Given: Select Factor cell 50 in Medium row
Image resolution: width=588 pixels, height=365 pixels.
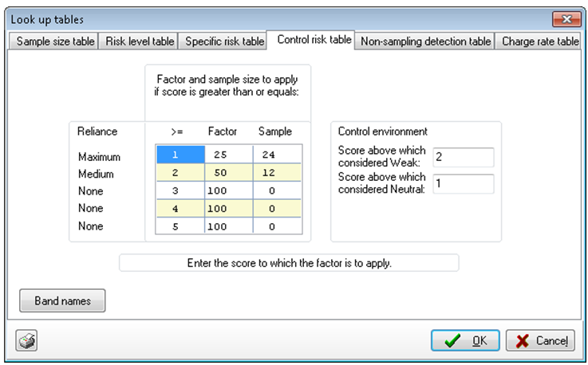Looking at the screenshot, I should point(229,172).
